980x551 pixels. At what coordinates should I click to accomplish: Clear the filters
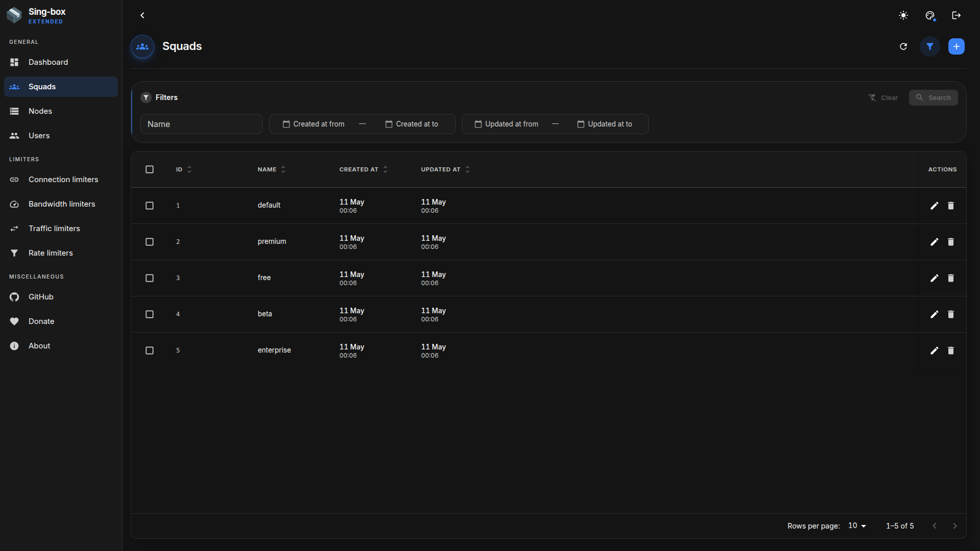coord(883,97)
